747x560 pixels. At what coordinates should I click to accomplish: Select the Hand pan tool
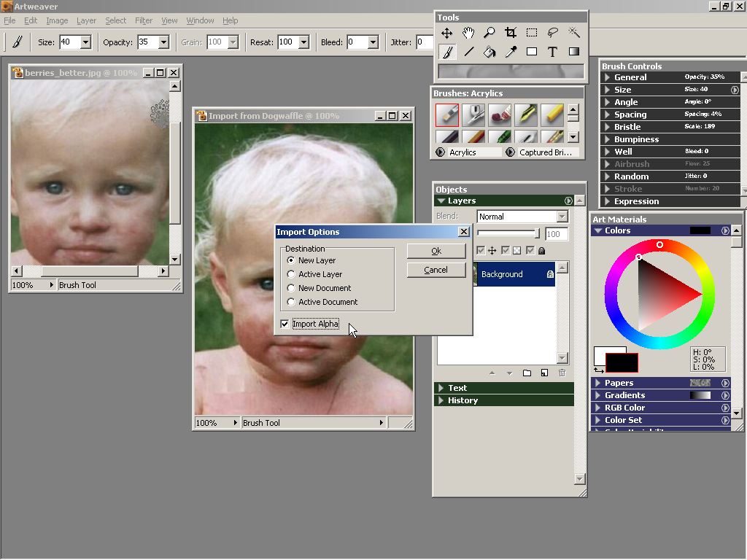[x=468, y=33]
